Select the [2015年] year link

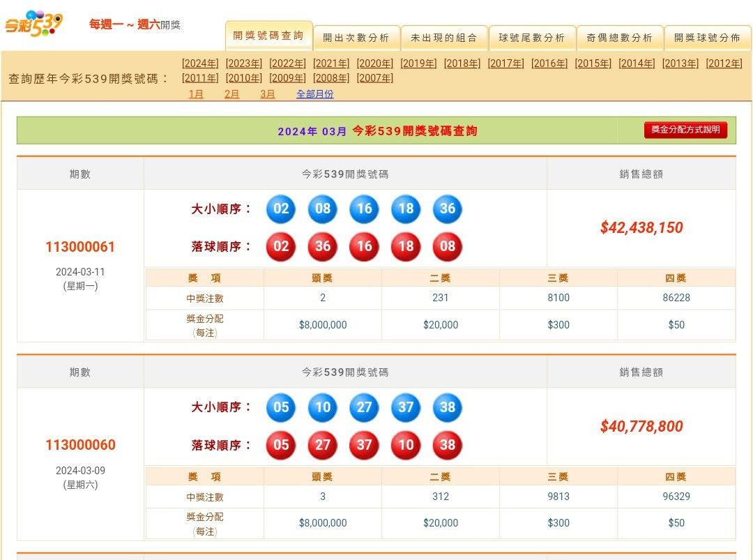(593, 63)
